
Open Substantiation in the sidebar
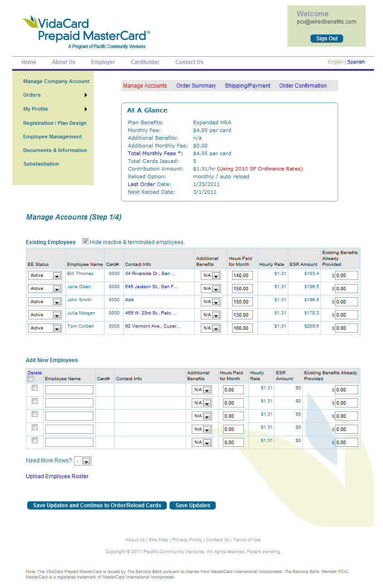(x=41, y=164)
